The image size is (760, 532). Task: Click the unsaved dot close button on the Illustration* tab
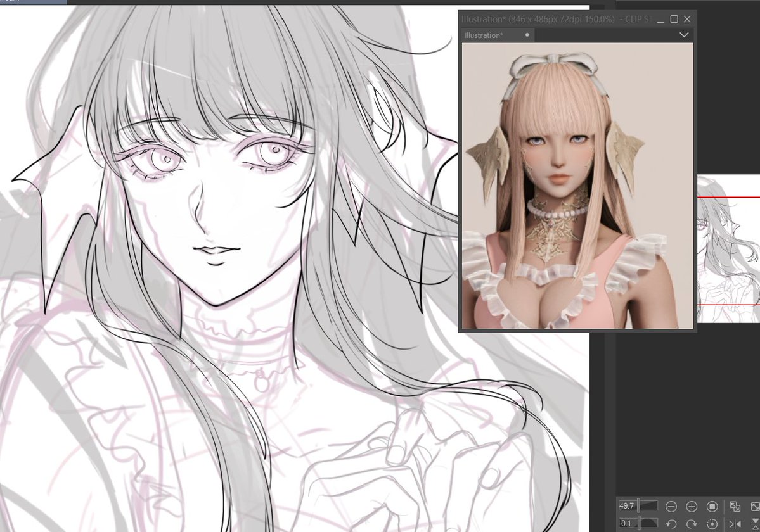(x=527, y=35)
